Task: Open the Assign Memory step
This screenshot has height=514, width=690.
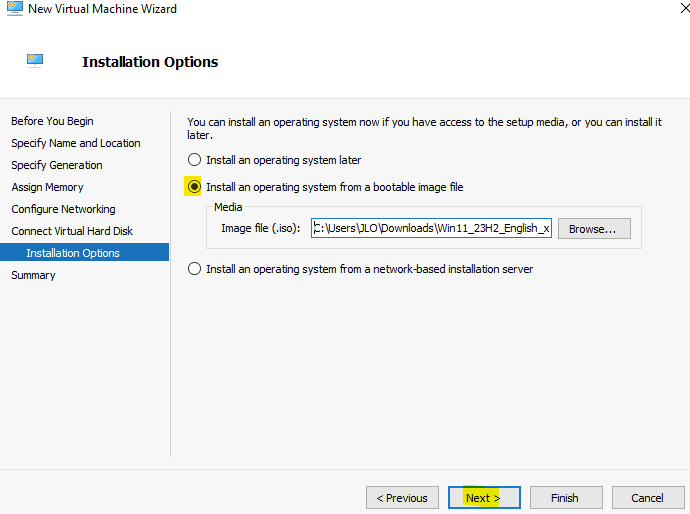Action: point(47,187)
